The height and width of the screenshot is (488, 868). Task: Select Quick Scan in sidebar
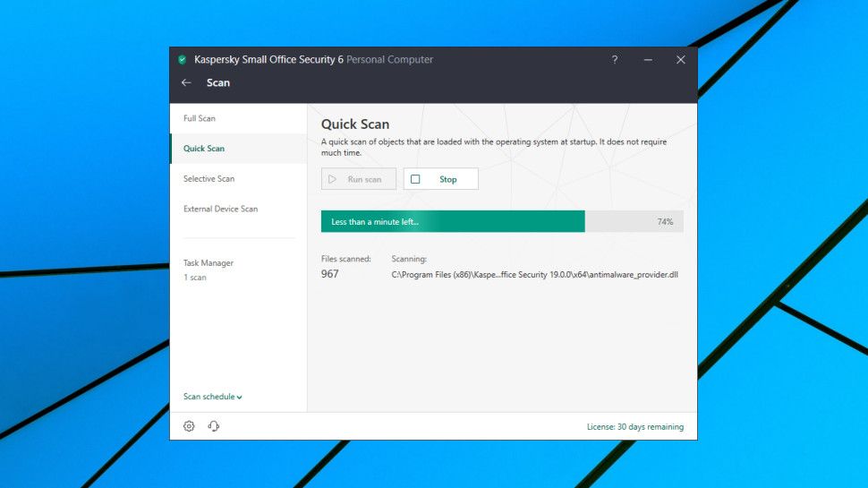pos(239,149)
